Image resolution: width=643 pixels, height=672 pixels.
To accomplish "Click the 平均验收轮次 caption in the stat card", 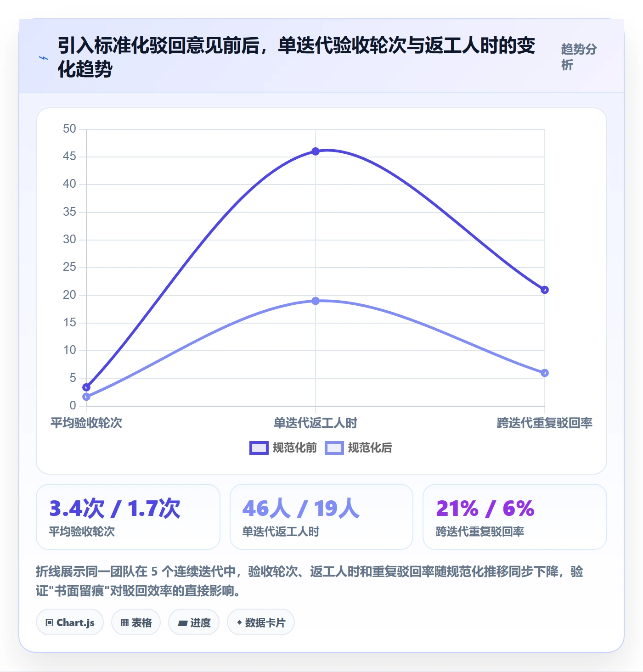I will tap(82, 532).
